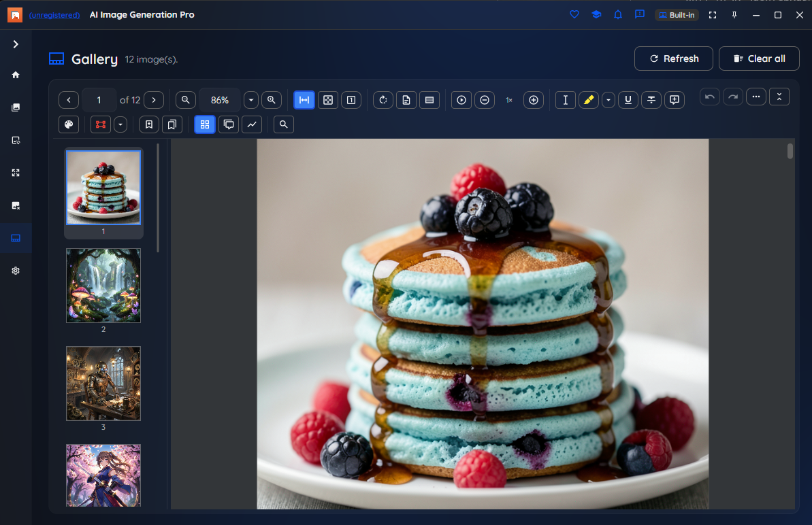Rotate the image clockwise
812x525 pixels.
(383, 100)
